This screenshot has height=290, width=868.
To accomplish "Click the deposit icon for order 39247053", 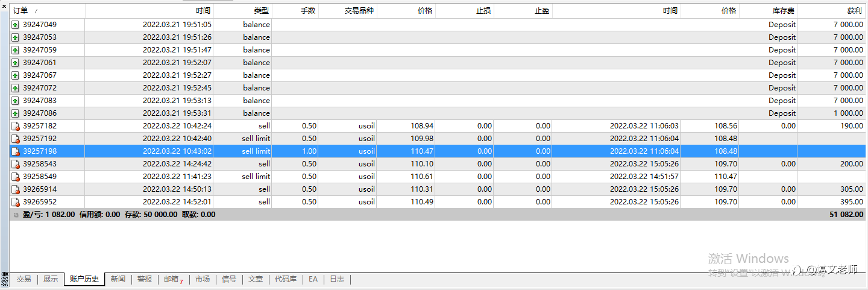I will 15,37.
